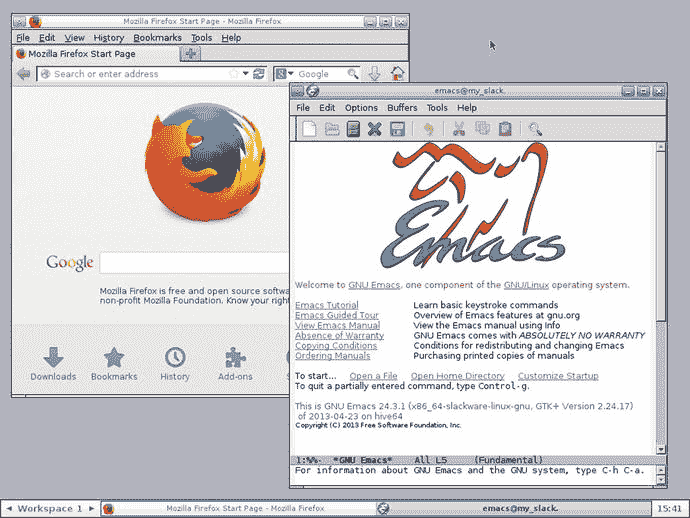This screenshot has width=690, height=518.
Task: Click the GNU/Linux link
Action: point(526,285)
